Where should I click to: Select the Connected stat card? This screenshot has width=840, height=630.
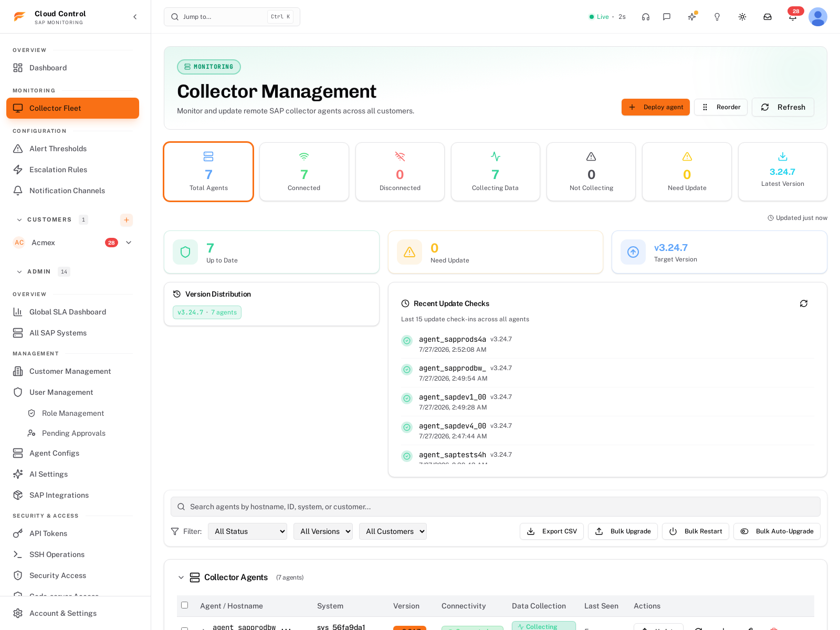click(304, 172)
